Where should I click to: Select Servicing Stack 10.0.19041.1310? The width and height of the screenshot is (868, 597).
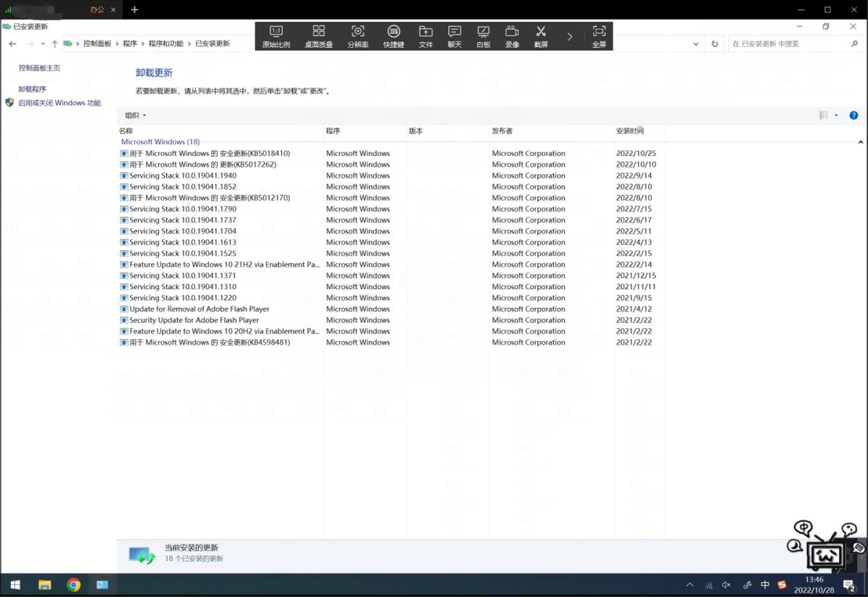pyautogui.click(x=391, y=287)
